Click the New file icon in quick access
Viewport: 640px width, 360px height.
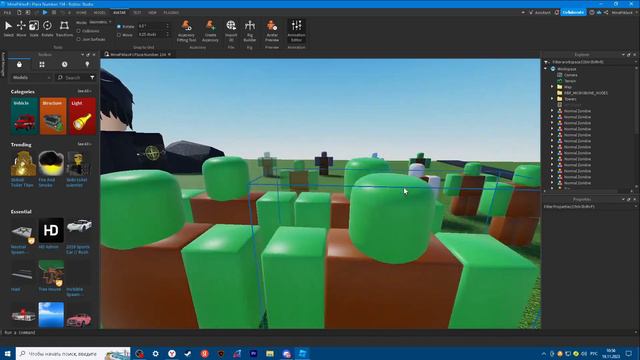[x=19, y=12]
